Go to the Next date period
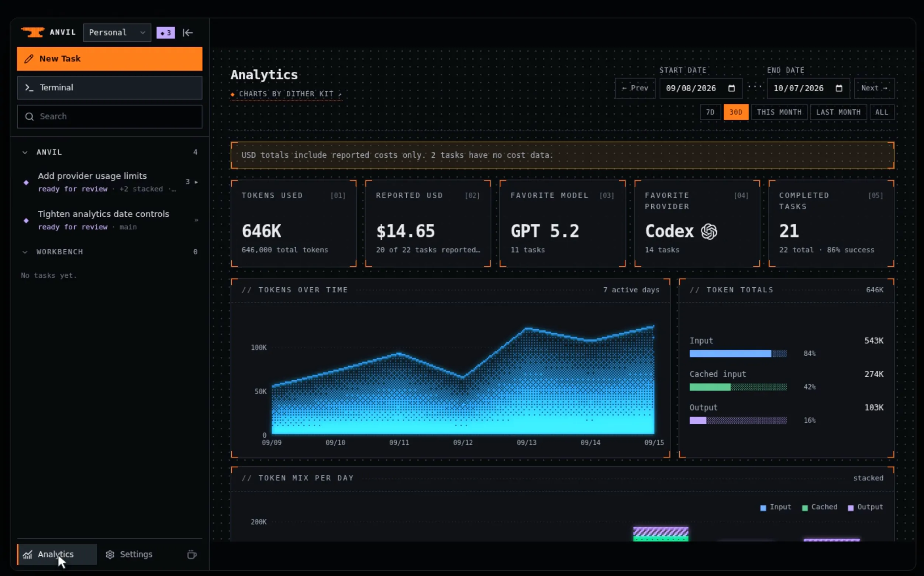Screen dimensions: 924x576 point(874,88)
